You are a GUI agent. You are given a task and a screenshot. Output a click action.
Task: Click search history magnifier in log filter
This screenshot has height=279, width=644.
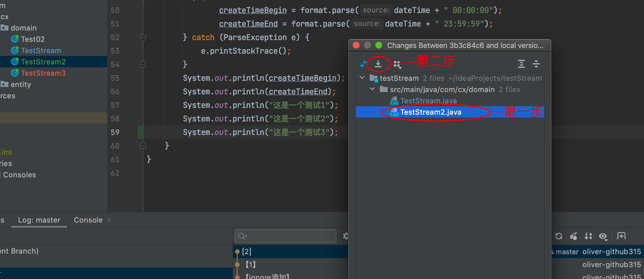pyautogui.click(x=242, y=236)
